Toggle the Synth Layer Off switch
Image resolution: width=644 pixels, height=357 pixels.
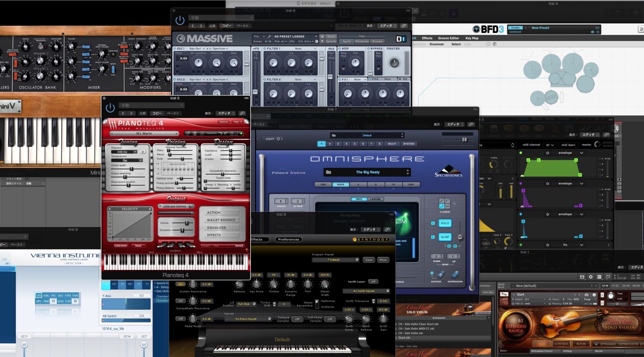373,282
